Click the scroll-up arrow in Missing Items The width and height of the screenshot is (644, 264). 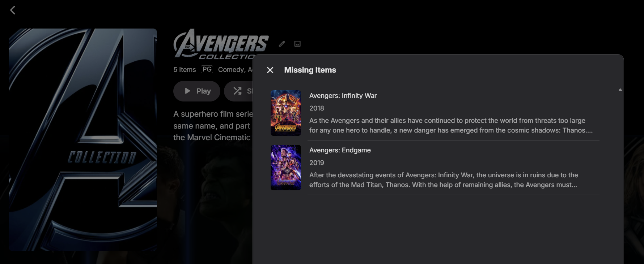[620, 90]
